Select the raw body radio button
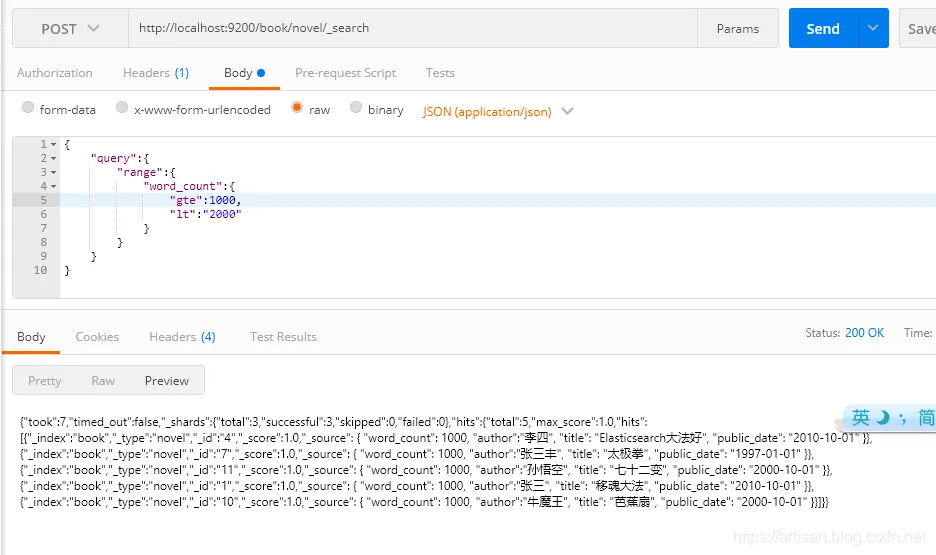This screenshot has width=936, height=555. (297, 108)
